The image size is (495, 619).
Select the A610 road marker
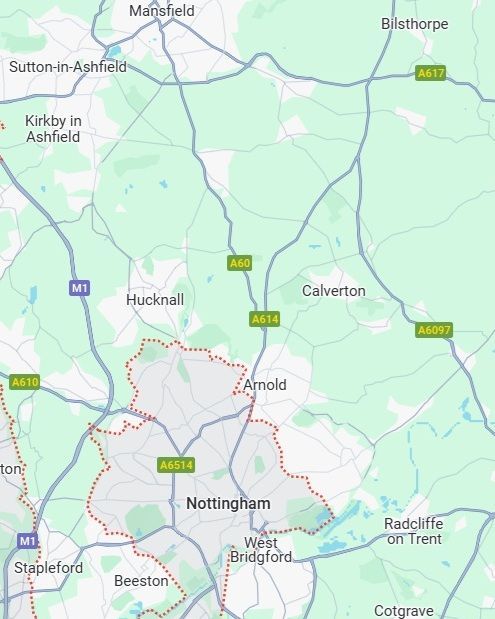pyautogui.click(x=24, y=382)
